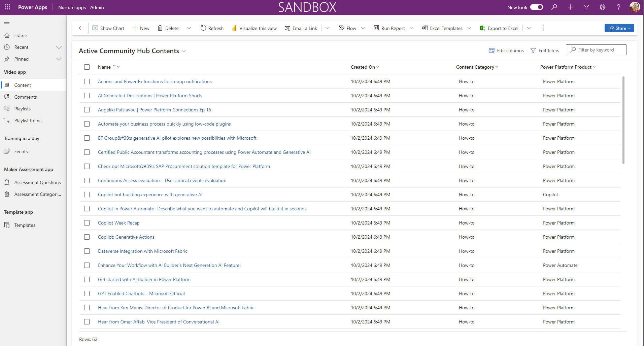Open the Content Category column header menu
The width and height of the screenshot is (644, 346).
pos(477,67)
